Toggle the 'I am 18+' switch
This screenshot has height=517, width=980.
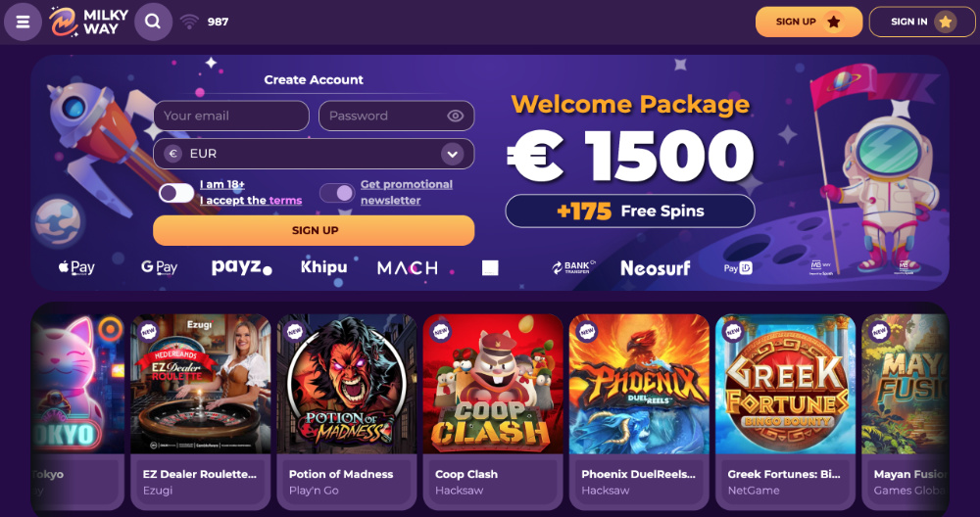tap(176, 193)
